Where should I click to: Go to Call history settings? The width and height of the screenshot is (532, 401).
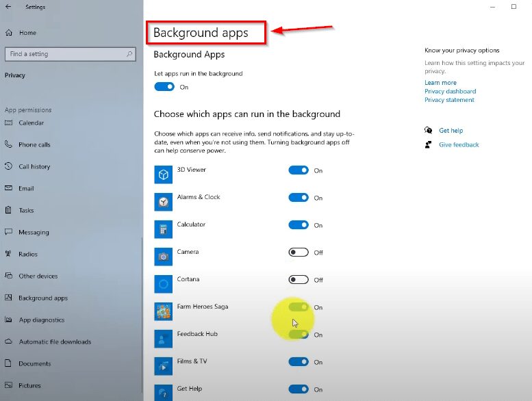click(34, 166)
